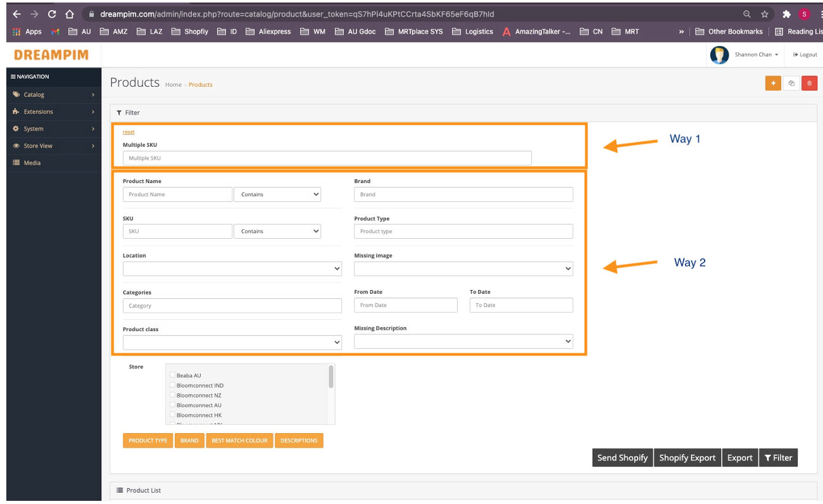The image size is (823, 504).
Task: Check the Bloomconnect NZ store checkbox
Action: [x=172, y=395]
